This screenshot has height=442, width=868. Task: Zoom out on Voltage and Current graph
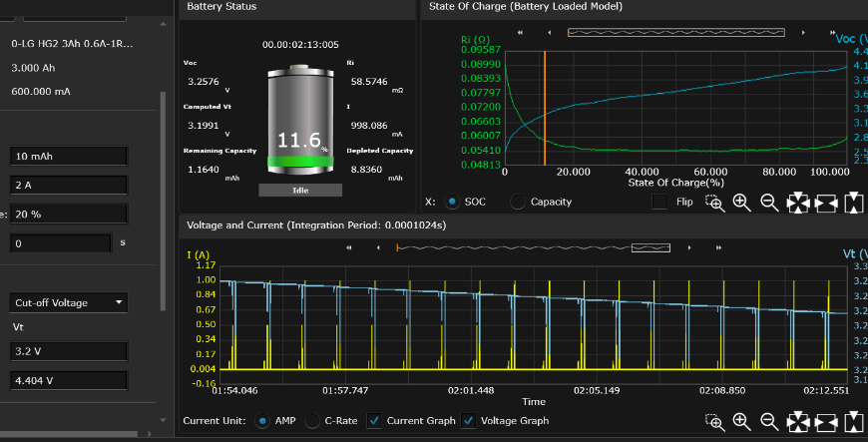click(x=769, y=422)
